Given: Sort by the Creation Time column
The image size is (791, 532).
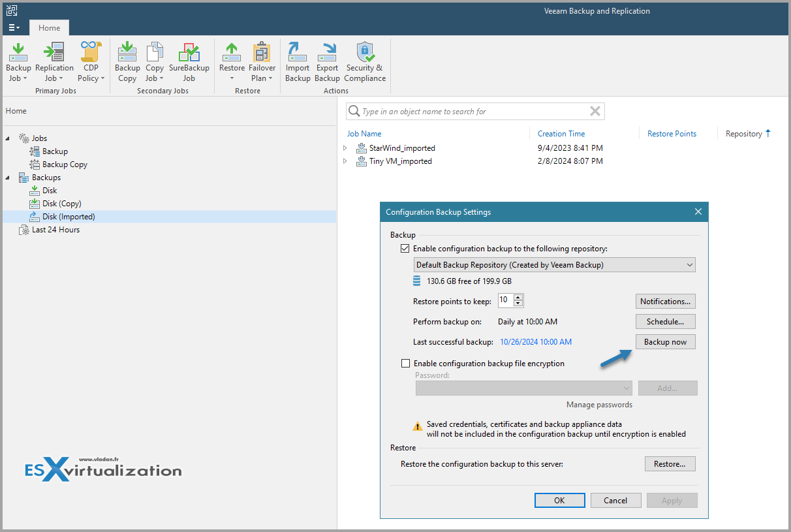Looking at the screenshot, I should [561, 134].
